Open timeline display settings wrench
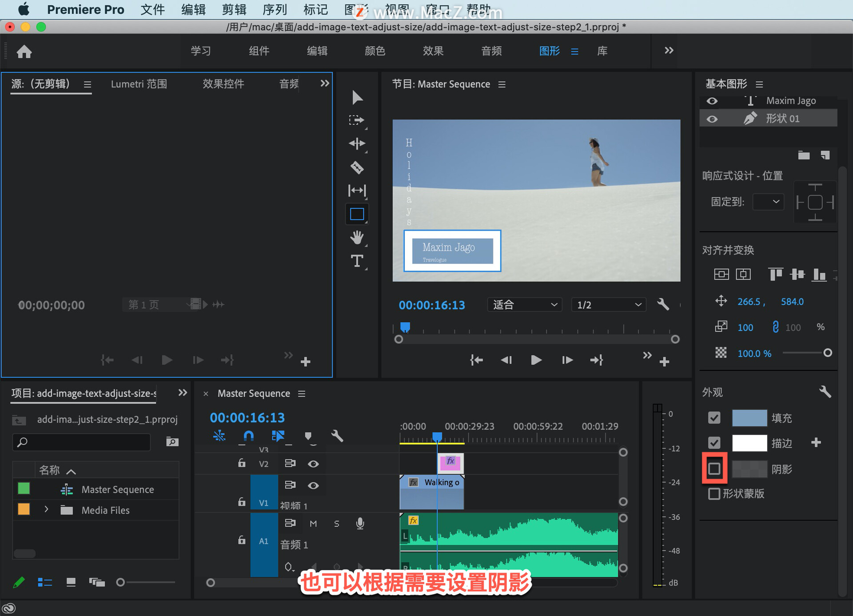 [x=337, y=436]
